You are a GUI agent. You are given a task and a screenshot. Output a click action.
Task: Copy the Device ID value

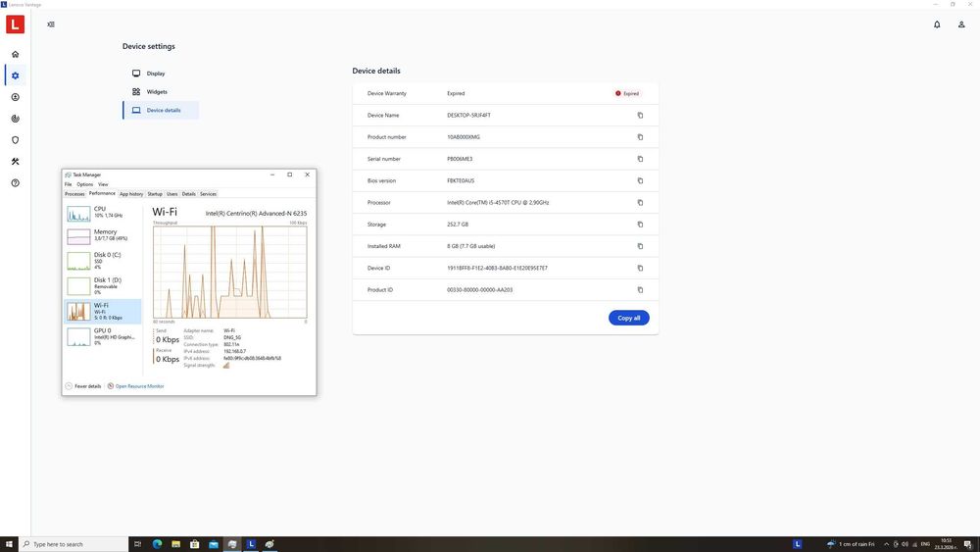click(640, 269)
